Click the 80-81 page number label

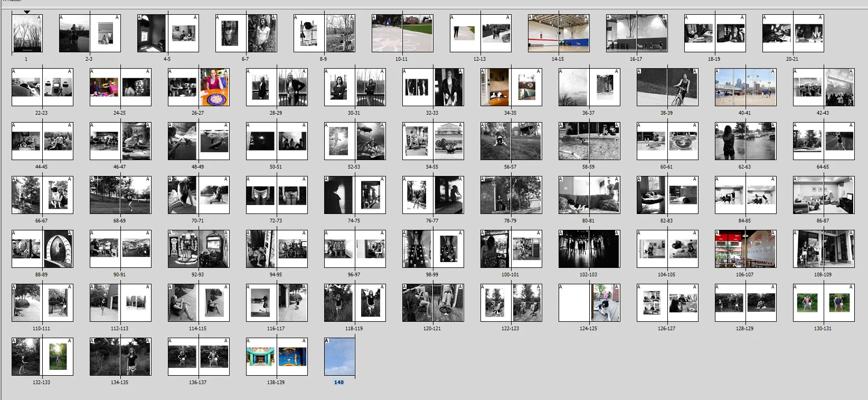[x=589, y=220]
